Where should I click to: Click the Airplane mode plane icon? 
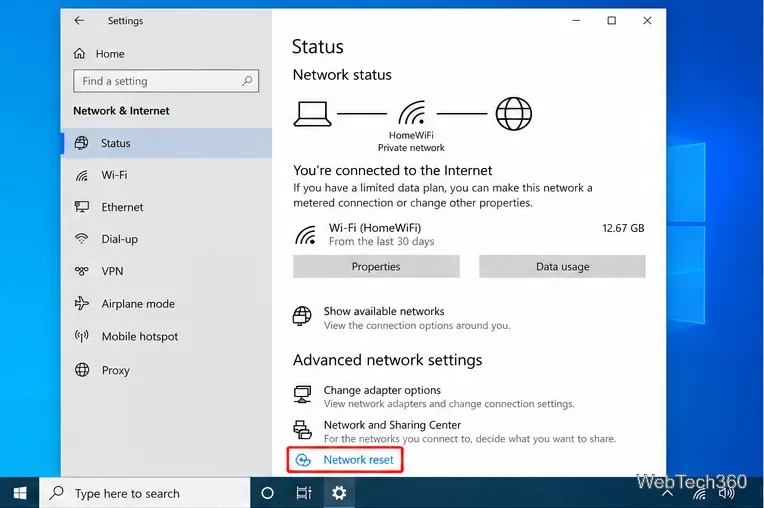click(x=81, y=303)
